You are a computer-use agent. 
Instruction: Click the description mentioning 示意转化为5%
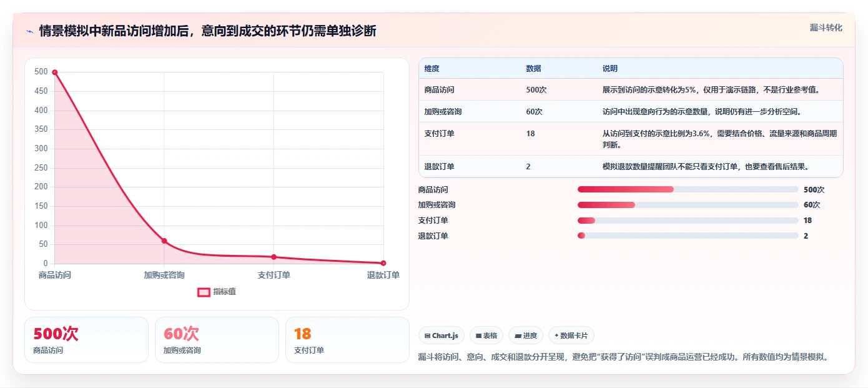pos(711,90)
